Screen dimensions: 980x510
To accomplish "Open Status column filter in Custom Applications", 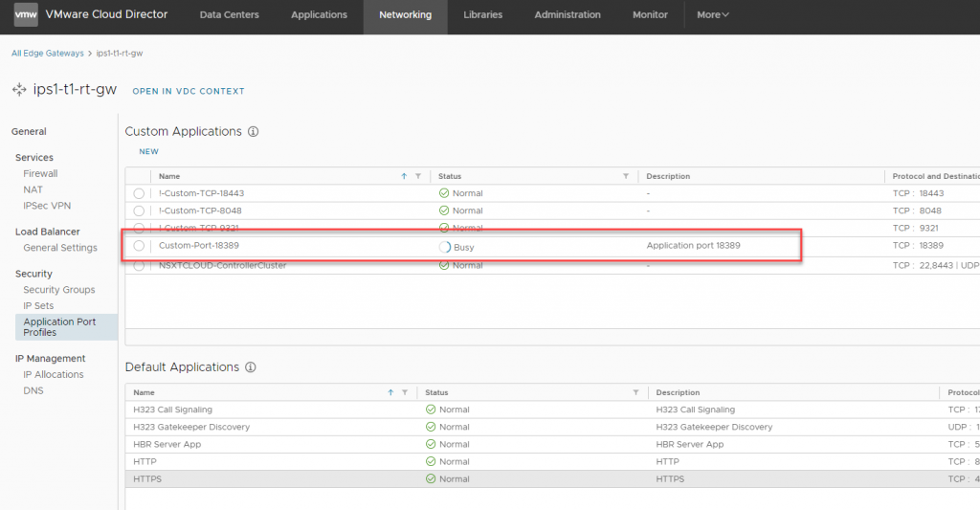I will click(626, 177).
